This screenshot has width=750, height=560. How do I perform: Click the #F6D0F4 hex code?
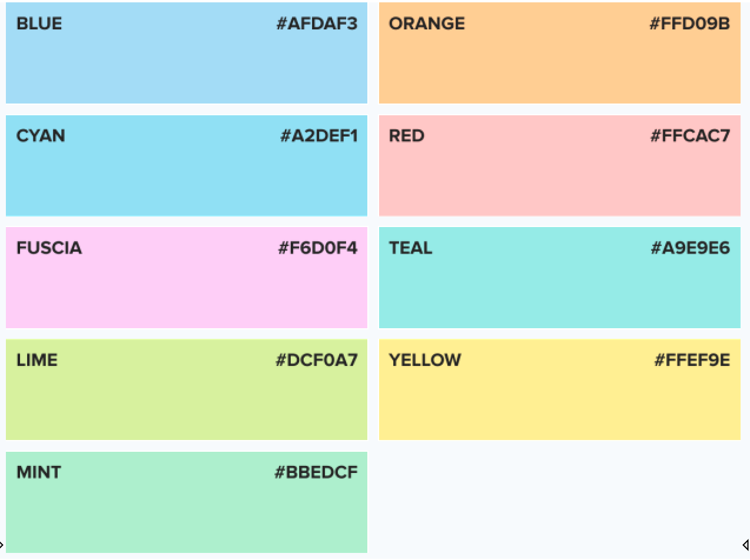tap(317, 248)
